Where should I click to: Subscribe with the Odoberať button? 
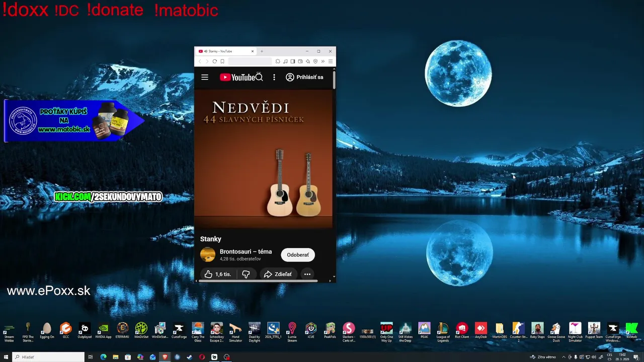298,255
